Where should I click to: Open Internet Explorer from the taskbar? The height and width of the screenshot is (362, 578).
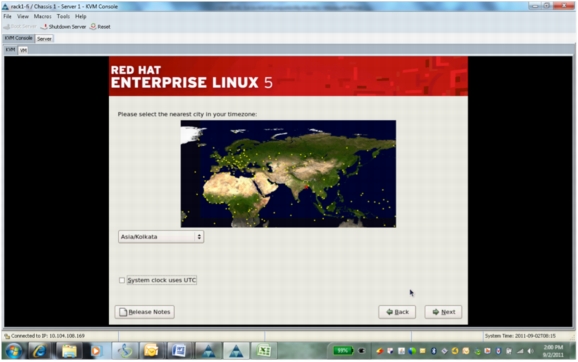pyautogui.click(x=39, y=351)
